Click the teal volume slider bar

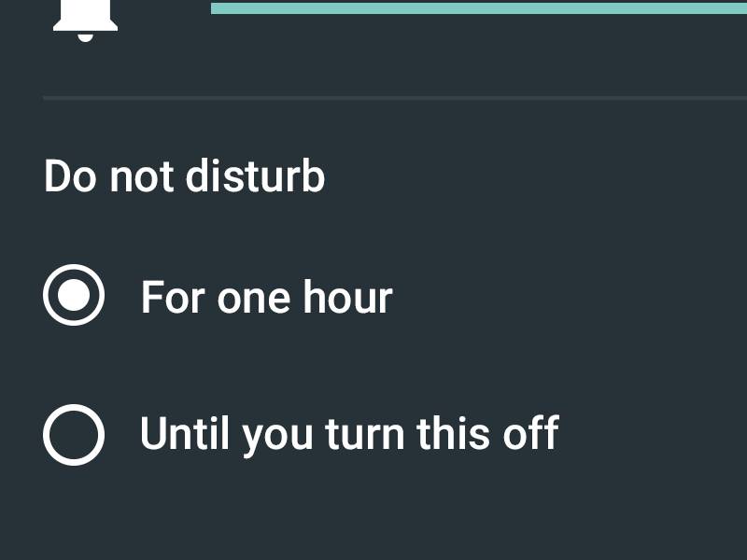(x=478, y=7)
